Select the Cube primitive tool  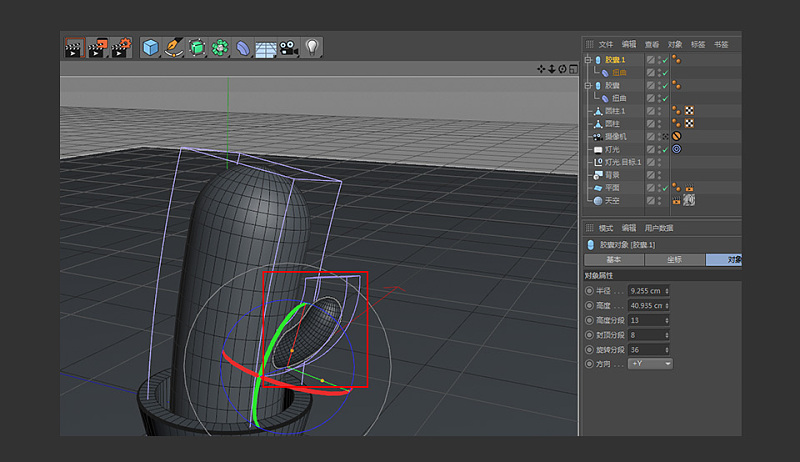click(x=150, y=47)
